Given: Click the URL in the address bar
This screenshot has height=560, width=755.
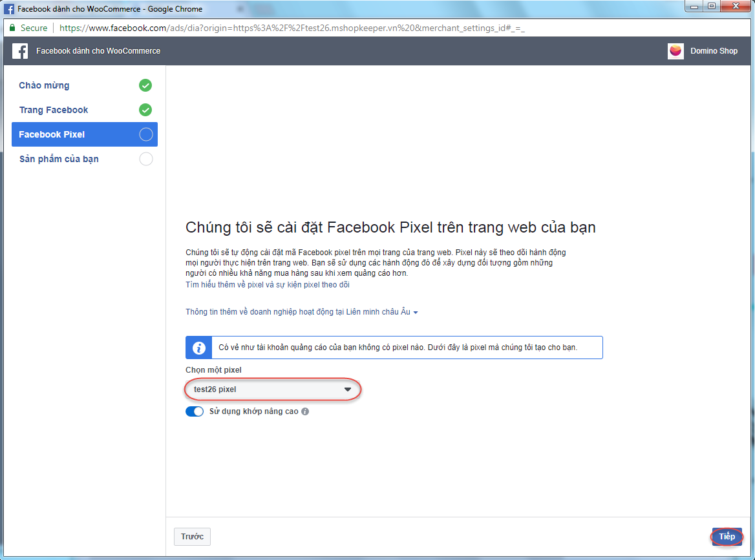Looking at the screenshot, I should [x=292, y=28].
